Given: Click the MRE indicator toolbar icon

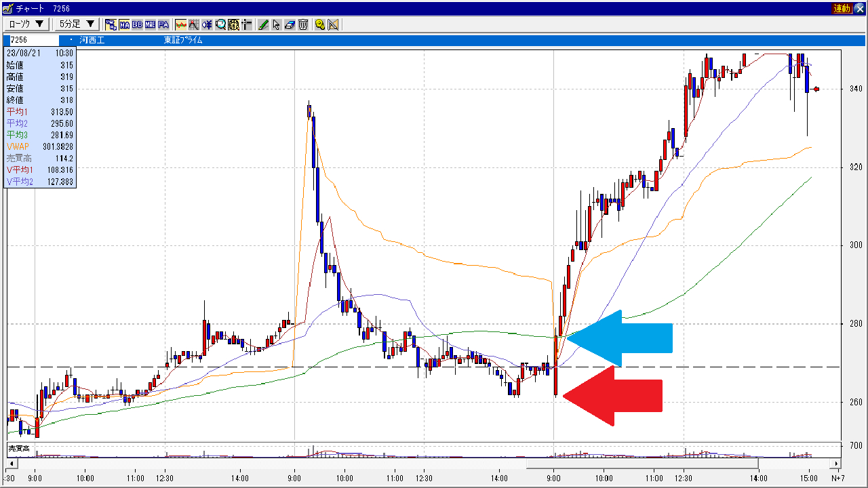Looking at the screenshot, I should (151, 24).
